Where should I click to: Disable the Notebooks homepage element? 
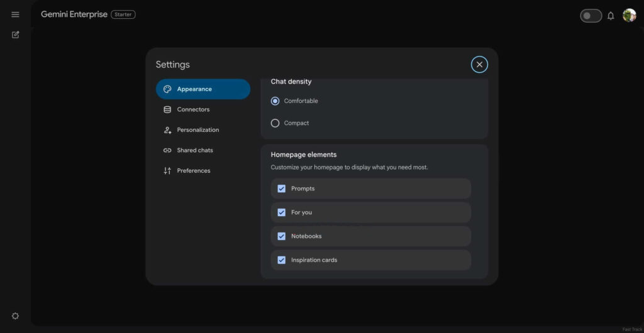click(x=282, y=236)
